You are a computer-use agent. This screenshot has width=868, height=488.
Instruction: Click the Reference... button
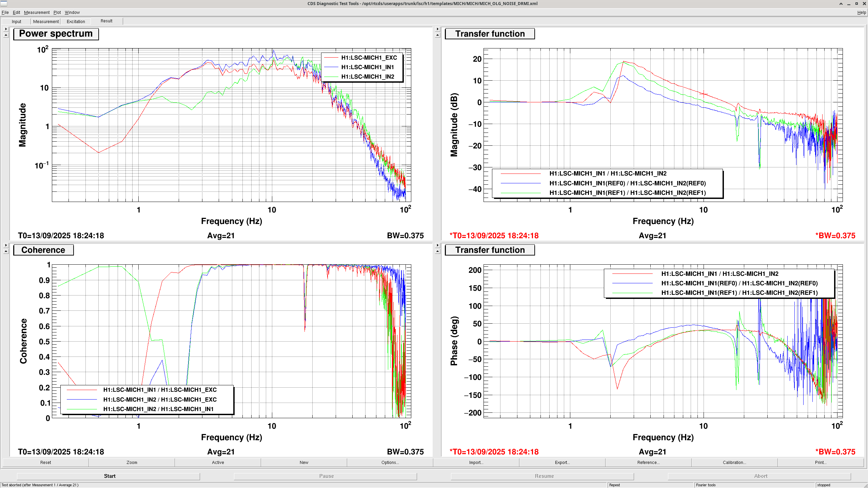click(x=648, y=462)
